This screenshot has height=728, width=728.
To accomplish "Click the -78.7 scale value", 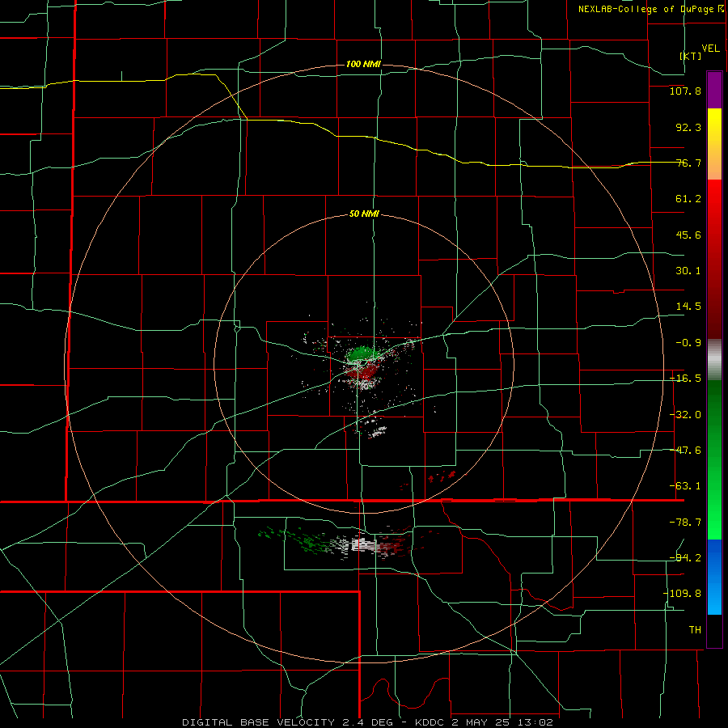I will pos(685,523).
